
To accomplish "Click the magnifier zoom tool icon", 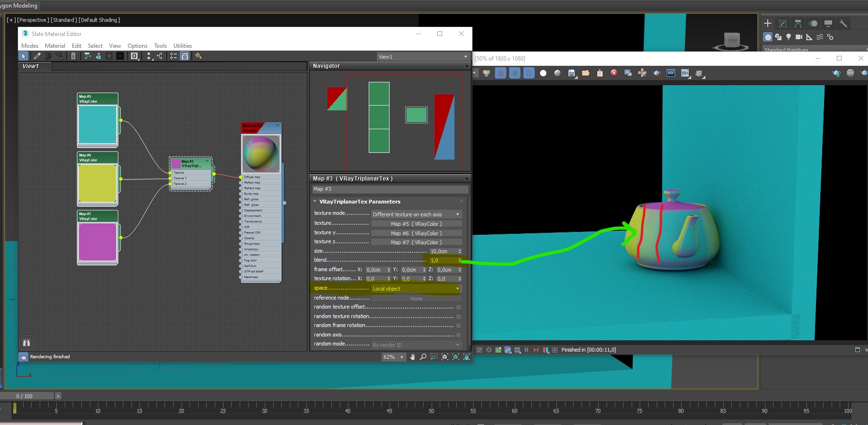I will (423, 357).
